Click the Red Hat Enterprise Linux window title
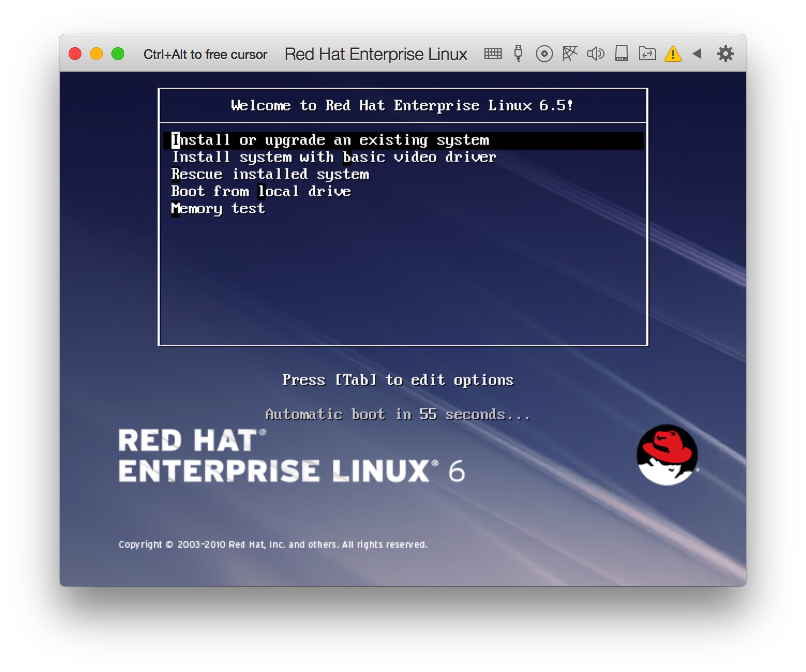Image resolution: width=806 pixels, height=672 pixels. (x=376, y=54)
